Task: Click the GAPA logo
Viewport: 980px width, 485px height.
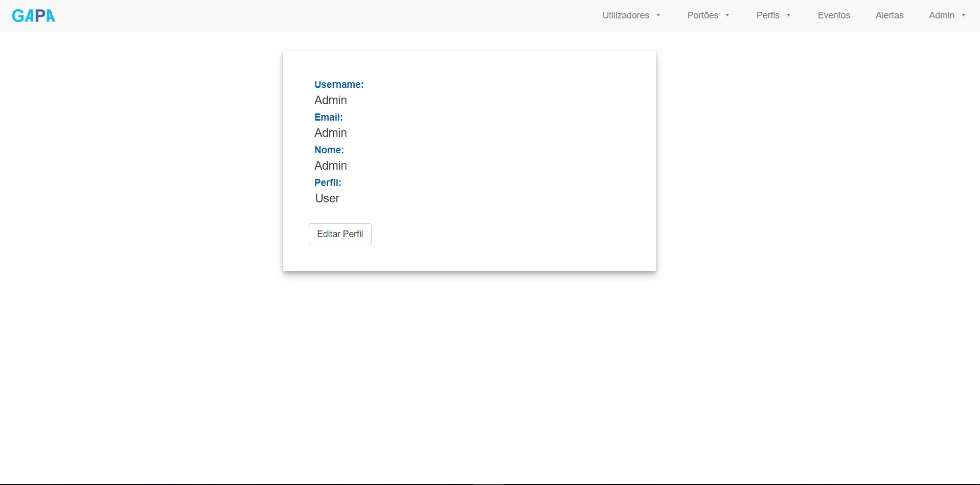Action: coord(34,16)
